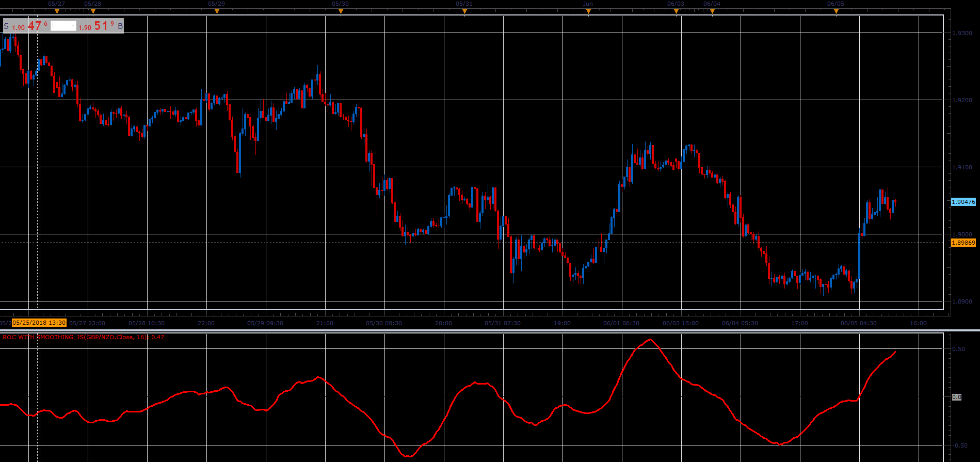Click the 22:00 time axis label
The width and height of the screenshot is (980, 462).
point(206,323)
